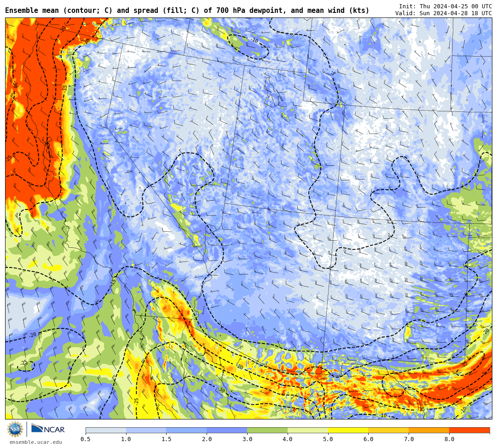Click the colorbar label 7.0
Screen dimensions: 497x448
coord(409,439)
